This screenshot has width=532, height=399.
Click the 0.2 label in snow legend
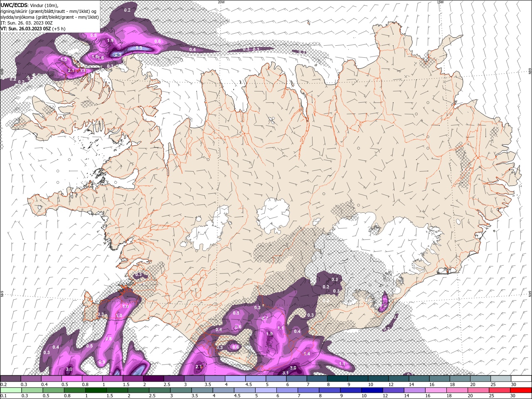click(x=3, y=384)
